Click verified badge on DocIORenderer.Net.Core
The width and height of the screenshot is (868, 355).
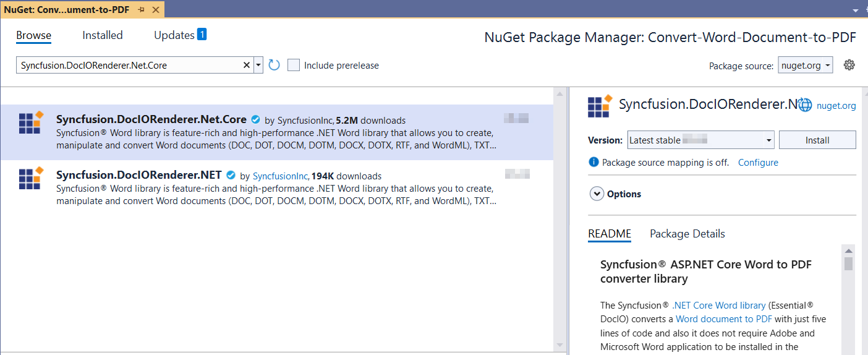click(255, 119)
